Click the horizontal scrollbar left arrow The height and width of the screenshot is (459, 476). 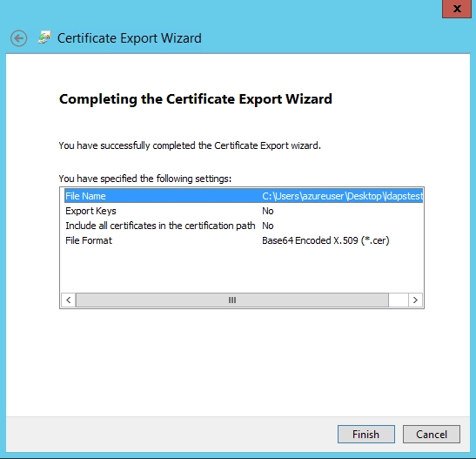point(68,300)
